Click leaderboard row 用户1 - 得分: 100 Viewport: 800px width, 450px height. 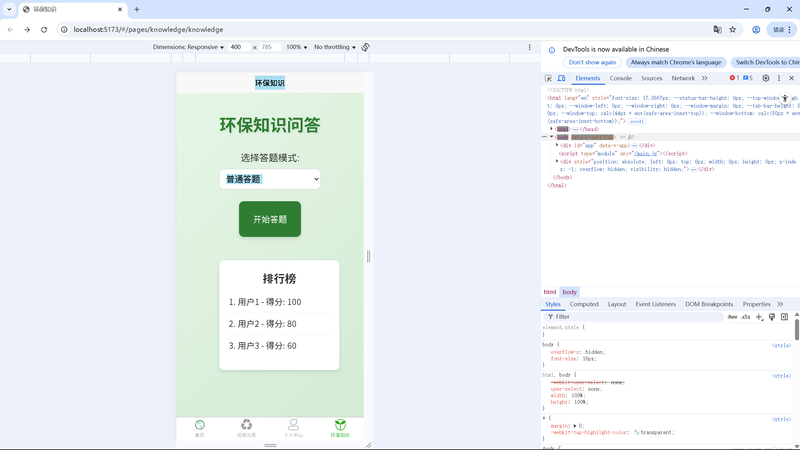[x=279, y=302]
